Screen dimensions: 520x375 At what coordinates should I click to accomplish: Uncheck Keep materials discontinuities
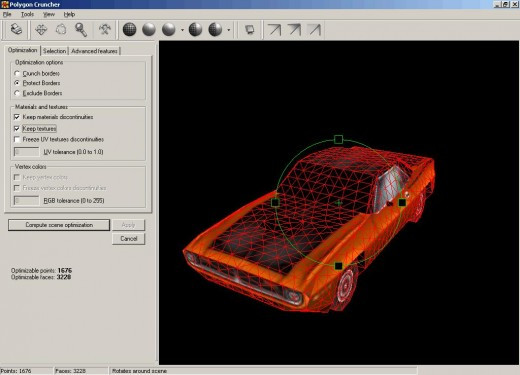pos(17,117)
